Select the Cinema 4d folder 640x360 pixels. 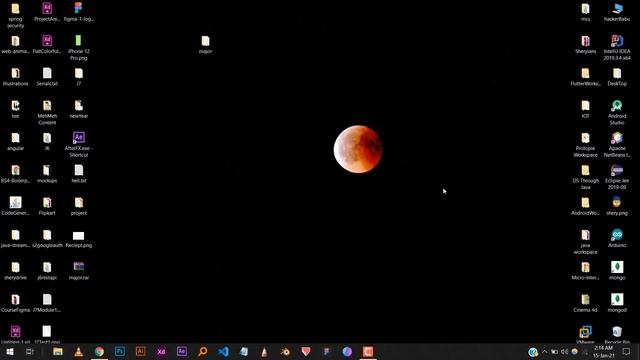[x=585, y=303]
